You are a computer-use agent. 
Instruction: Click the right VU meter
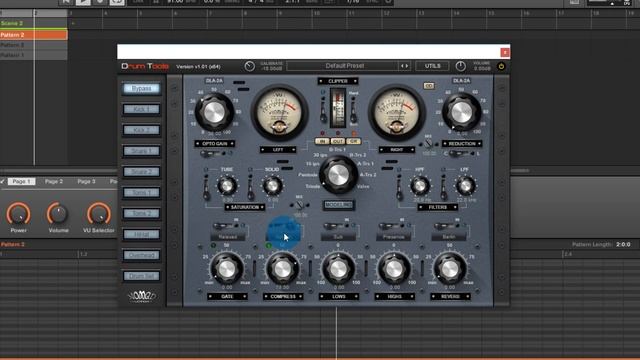397,112
